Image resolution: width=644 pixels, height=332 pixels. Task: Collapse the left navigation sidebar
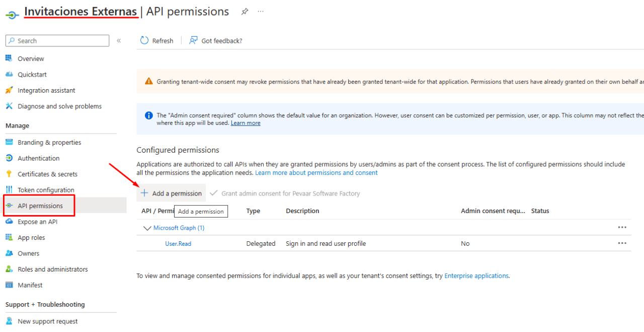click(x=119, y=40)
